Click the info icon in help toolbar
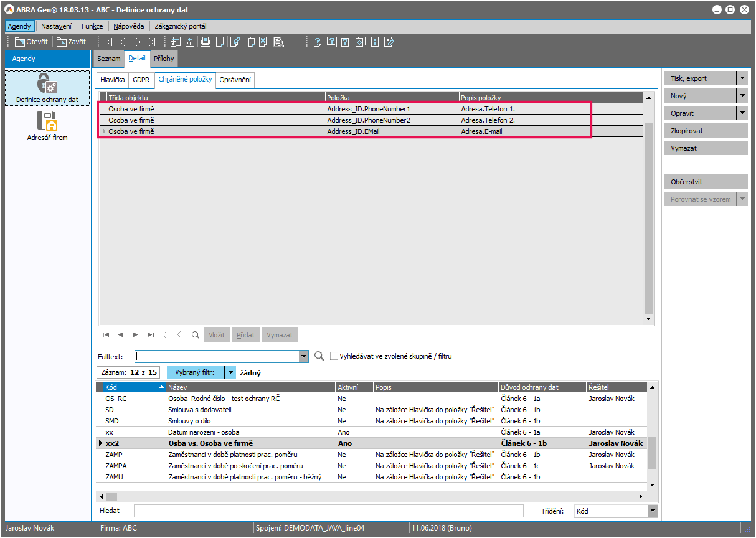This screenshot has width=756, height=538. coord(375,42)
